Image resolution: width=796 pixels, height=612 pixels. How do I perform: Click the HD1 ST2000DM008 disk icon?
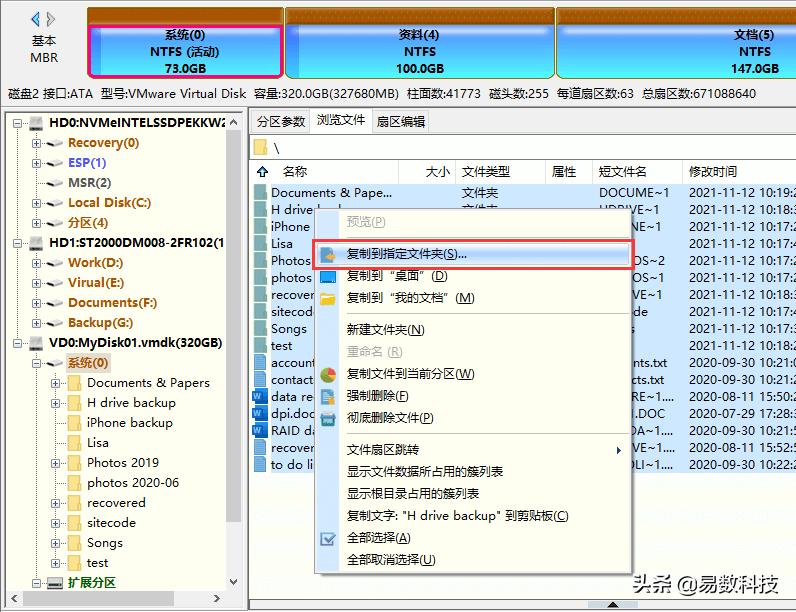pos(36,243)
